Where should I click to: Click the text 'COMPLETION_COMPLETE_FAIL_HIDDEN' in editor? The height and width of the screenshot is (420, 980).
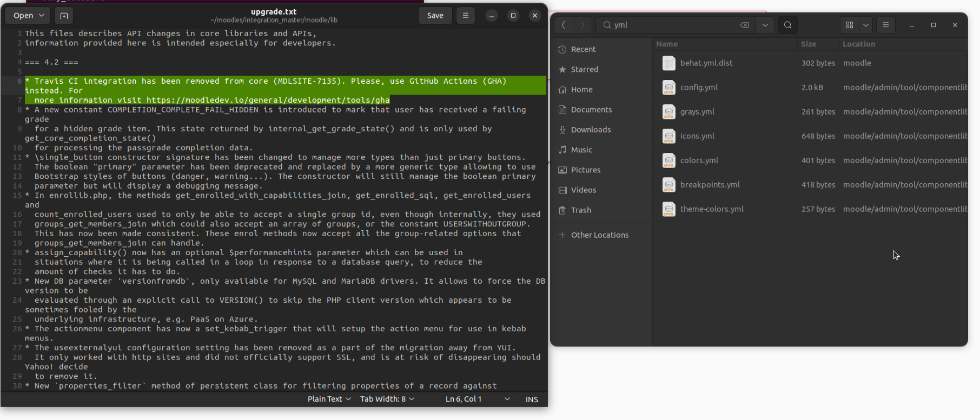pos(183,110)
